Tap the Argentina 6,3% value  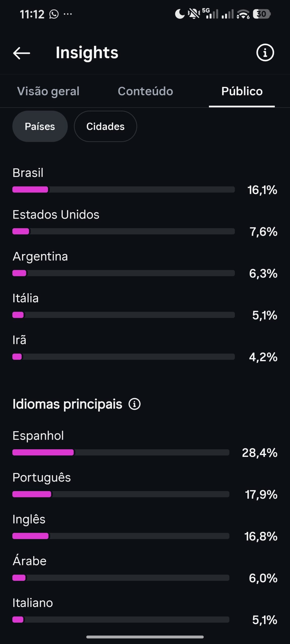(x=263, y=273)
